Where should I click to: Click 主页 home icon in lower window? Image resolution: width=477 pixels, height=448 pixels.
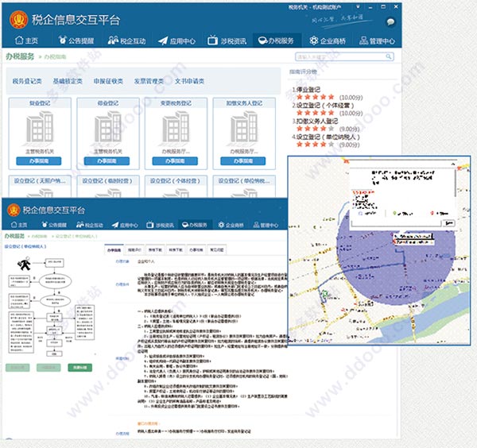click(14, 225)
